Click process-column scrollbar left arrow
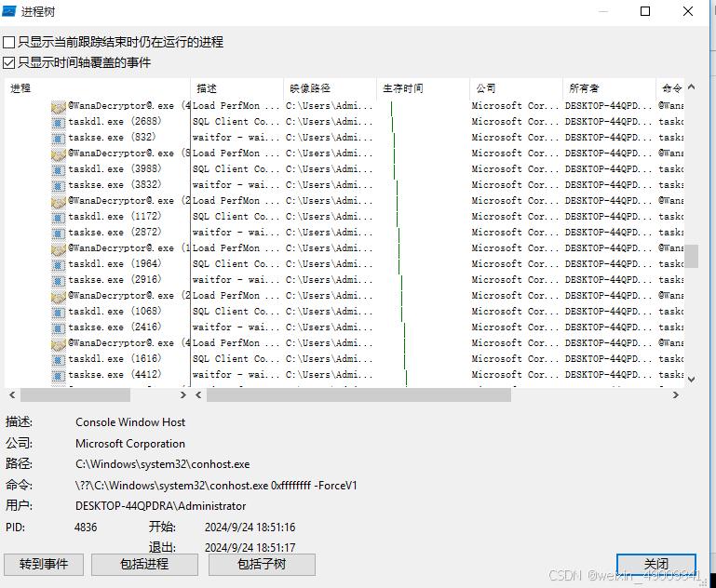This screenshot has width=716, height=588. coord(12,395)
